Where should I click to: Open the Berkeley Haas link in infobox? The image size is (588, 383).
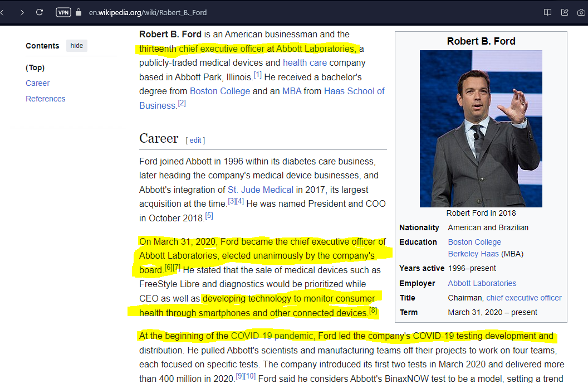point(473,254)
